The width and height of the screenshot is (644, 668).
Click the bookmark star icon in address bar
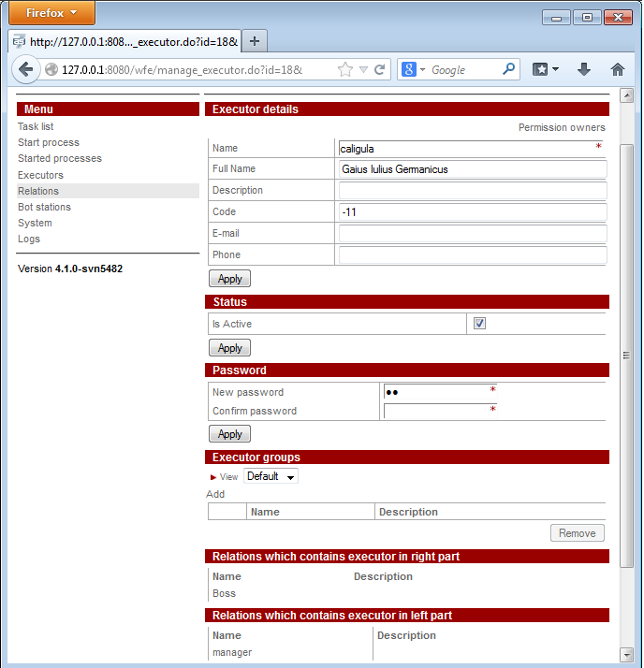(x=345, y=69)
